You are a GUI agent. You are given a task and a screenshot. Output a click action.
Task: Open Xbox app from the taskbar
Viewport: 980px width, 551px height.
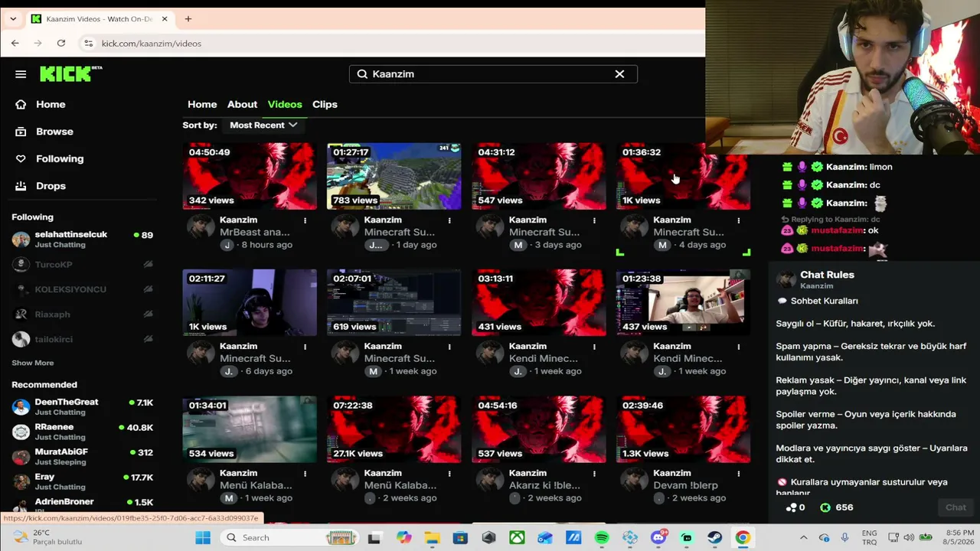pyautogui.click(x=518, y=538)
